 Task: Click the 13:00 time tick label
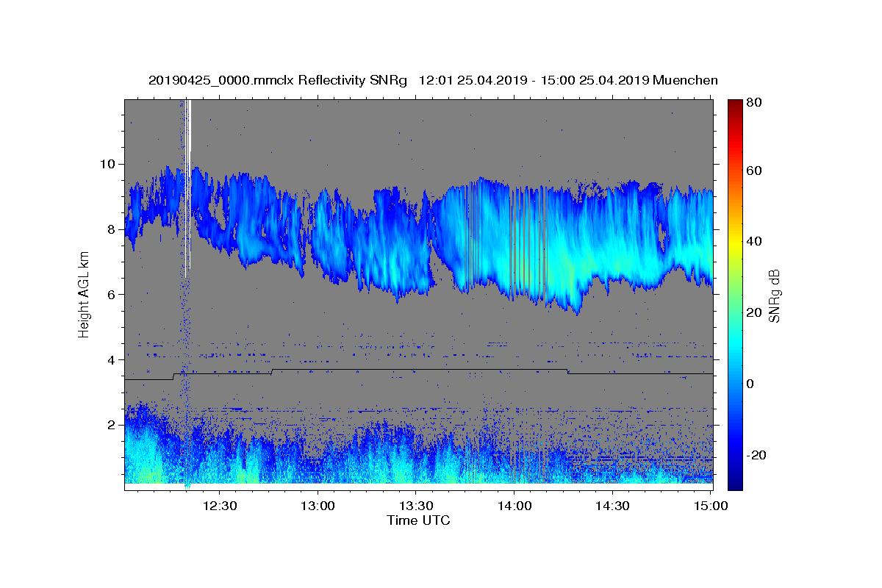318,506
